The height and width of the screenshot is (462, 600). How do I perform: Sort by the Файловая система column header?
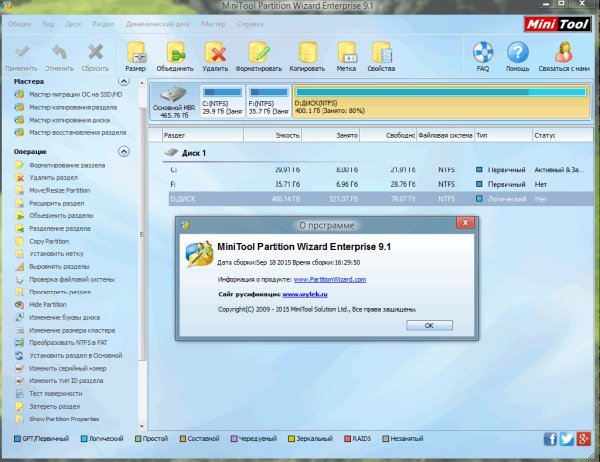tap(445, 135)
